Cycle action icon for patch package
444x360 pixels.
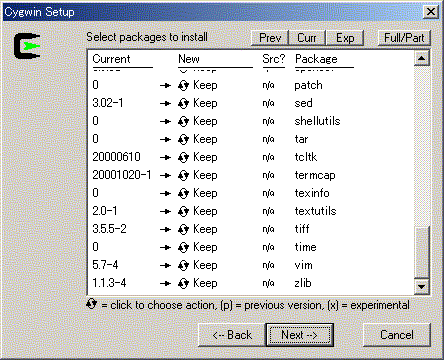(x=183, y=86)
